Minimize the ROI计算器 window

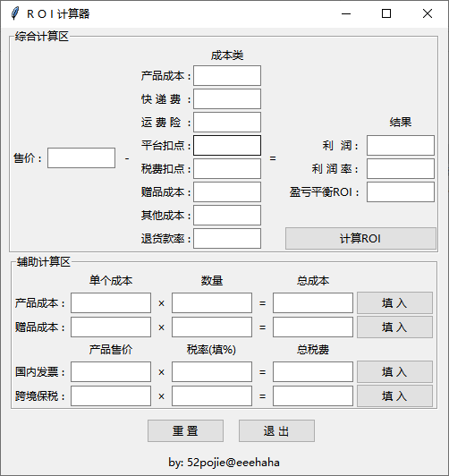pyautogui.click(x=346, y=13)
